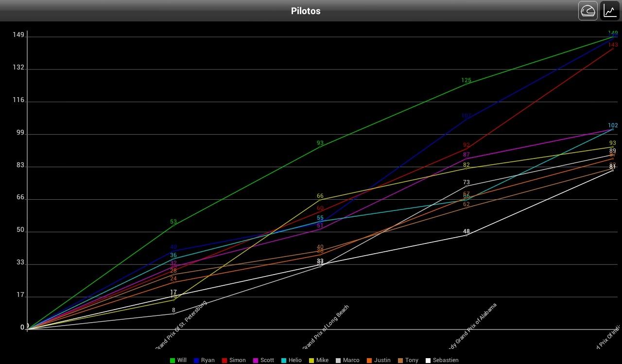The height and width of the screenshot is (364, 622).
Task: Select the Will legend label
Action: pos(182,360)
